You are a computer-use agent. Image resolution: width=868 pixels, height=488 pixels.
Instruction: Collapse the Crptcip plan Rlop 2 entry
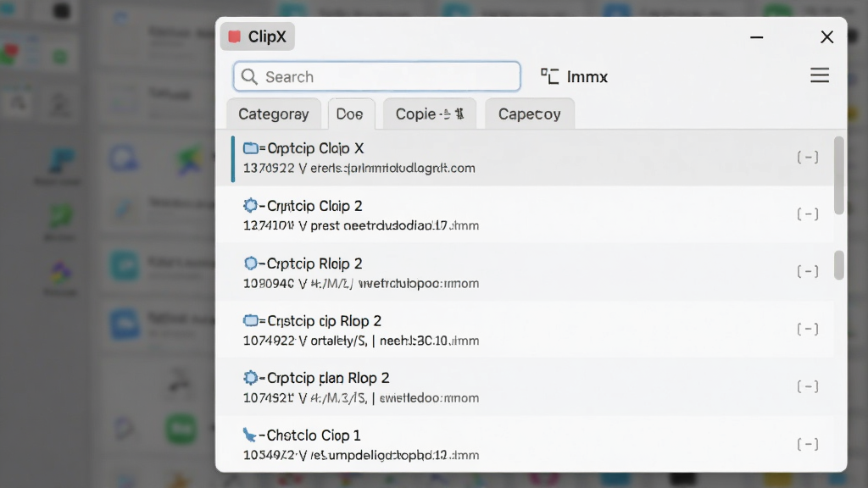coord(808,386)
